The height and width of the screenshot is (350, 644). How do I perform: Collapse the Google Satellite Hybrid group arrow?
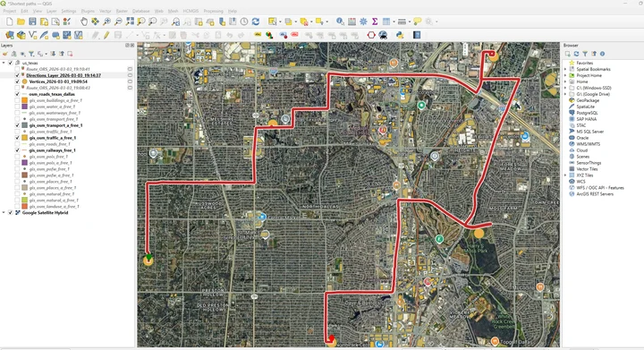click(4, 213)
